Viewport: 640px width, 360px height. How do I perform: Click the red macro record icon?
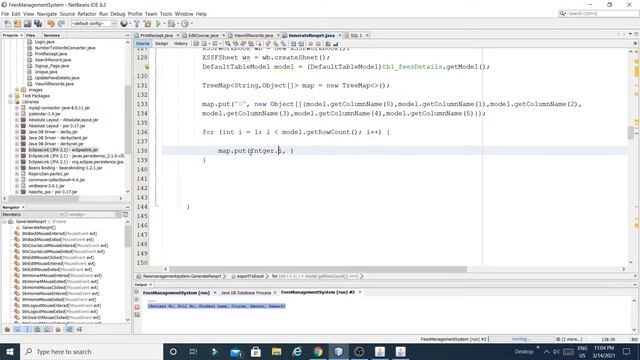(311, 44)
